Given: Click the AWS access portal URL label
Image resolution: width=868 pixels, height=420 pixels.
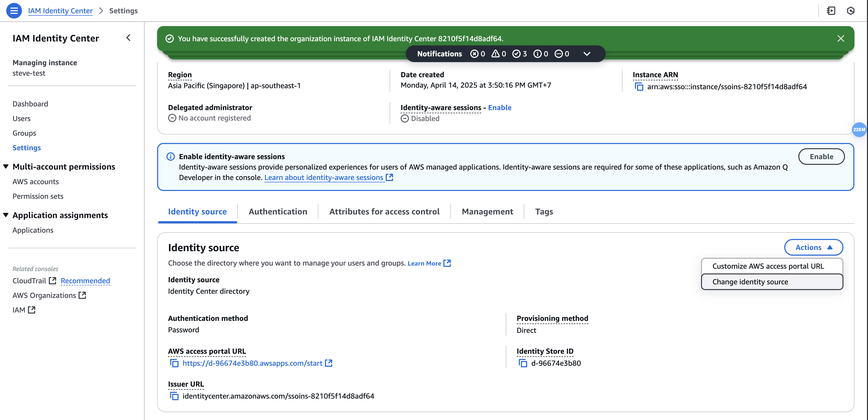Looking at the screenshot, I should (x=207, y=351).
